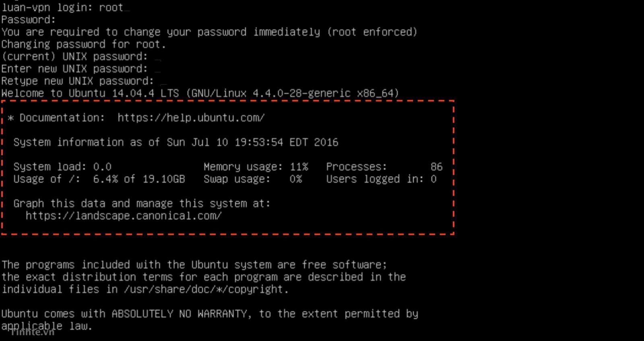Click the help.ubuntu.com documentation URL
This screenshot has width=644, height=341.
(x=191, y=118)
